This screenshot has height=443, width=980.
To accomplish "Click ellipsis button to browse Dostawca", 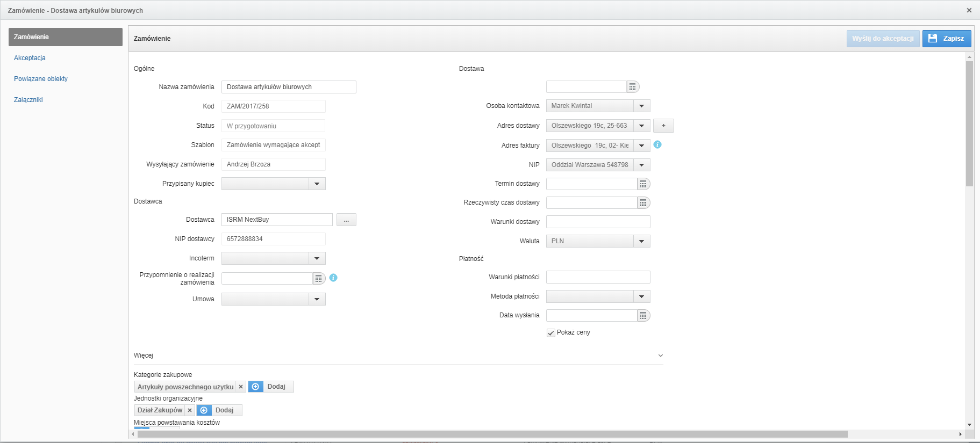I will tap(346, 220).
